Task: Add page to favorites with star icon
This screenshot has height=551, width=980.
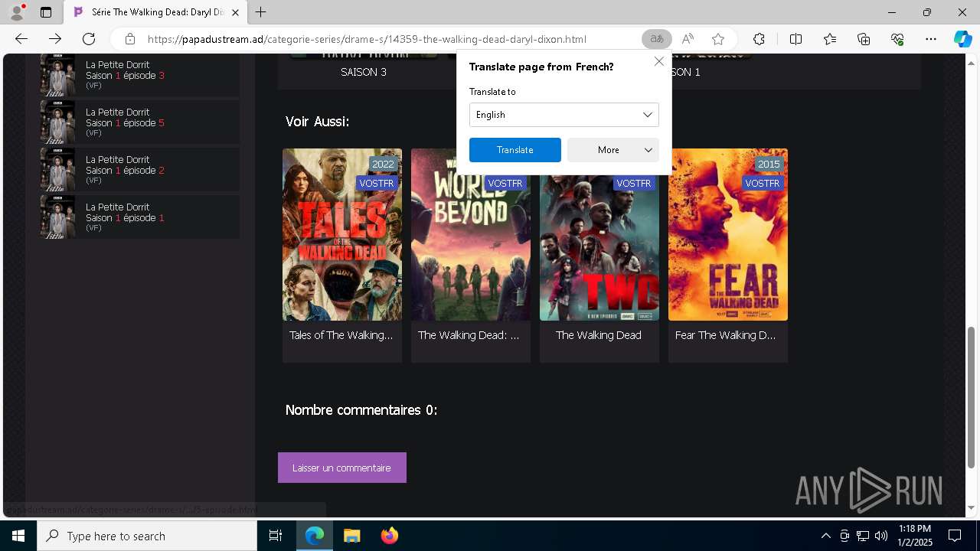Action: click(x=718, y=39)
